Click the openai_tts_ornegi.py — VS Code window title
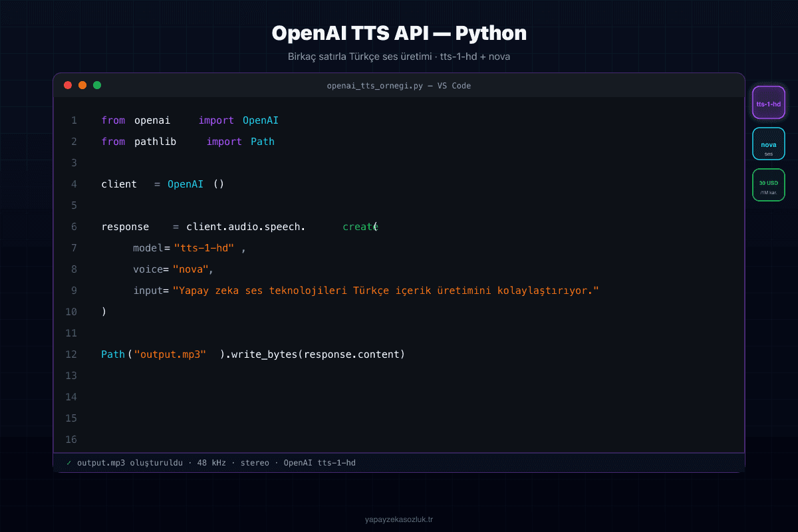 coord(399,86)
